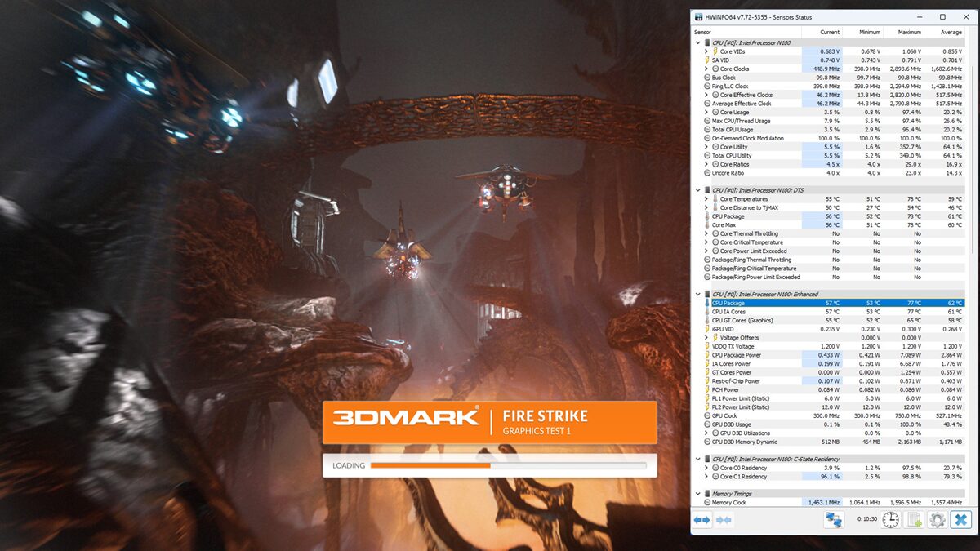Click the lightning icon beside CPU Package Power
The width and height of the screenshot is (980, 551).
tap(707, 355)
